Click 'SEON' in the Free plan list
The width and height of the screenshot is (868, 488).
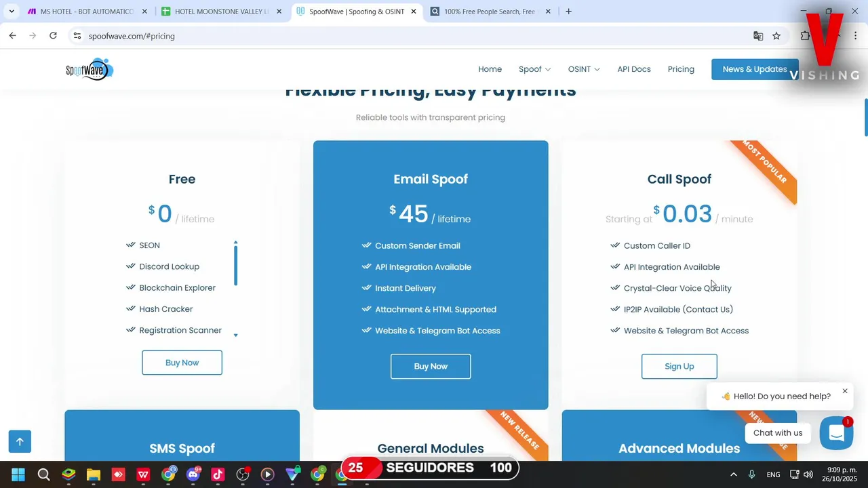point(149,245)
